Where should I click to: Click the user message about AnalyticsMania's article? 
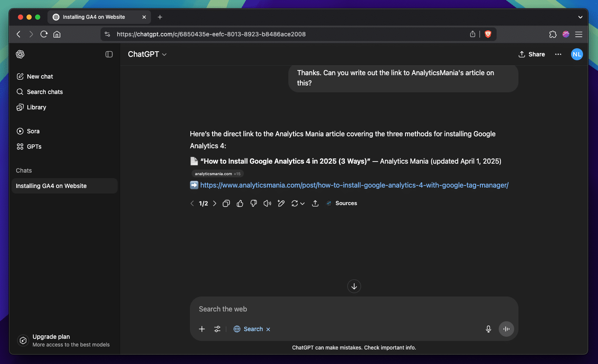click(403, 78)
